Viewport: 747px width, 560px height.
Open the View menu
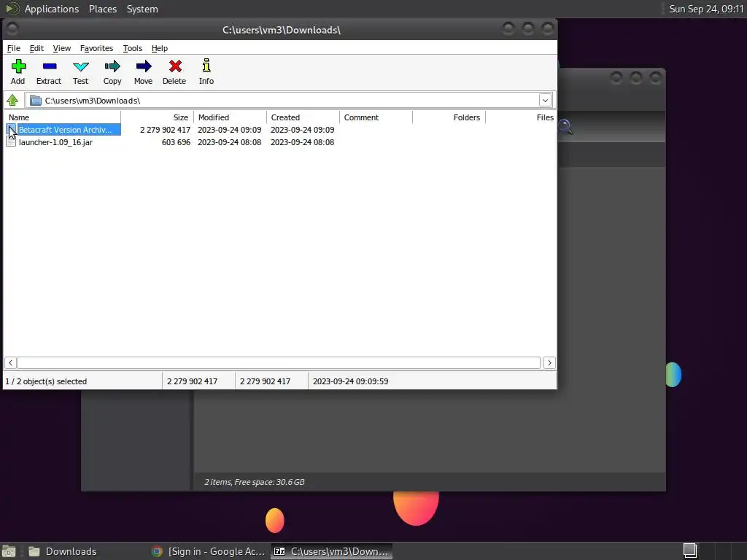(x=61, y=48)
